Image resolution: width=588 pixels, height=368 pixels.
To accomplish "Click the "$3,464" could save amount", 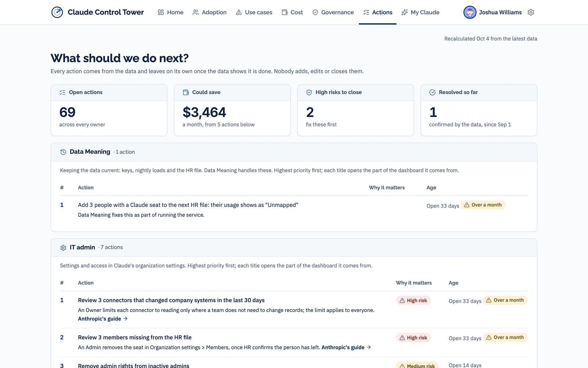I will tap(204, 112).
